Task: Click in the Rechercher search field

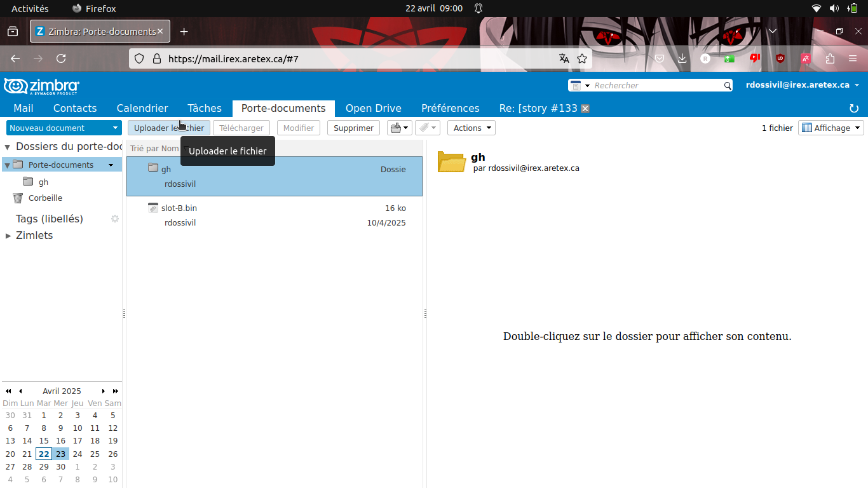Action: pyautogui.click(x=656, y=85)
